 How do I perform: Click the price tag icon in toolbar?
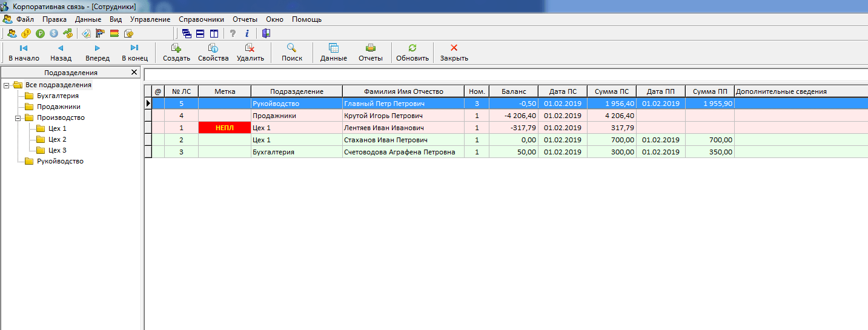(x=86, y=33)
